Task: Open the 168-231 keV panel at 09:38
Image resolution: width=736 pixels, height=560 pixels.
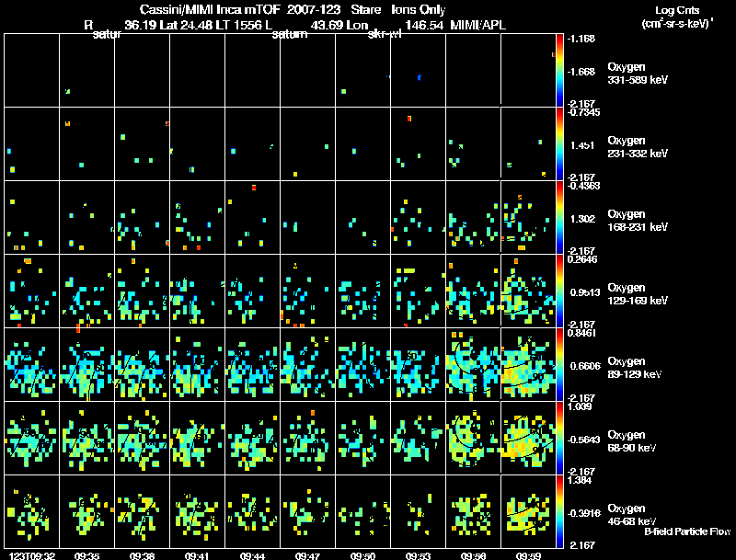Action: click(x=142, y=217)
